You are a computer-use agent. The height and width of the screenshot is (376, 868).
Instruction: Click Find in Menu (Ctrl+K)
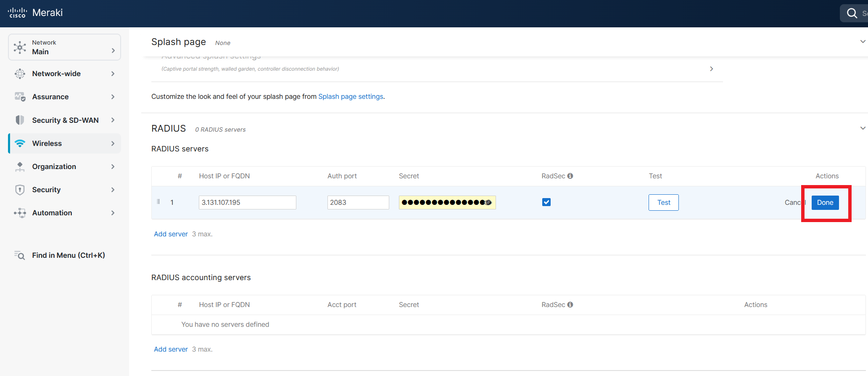tap(69, 255)
